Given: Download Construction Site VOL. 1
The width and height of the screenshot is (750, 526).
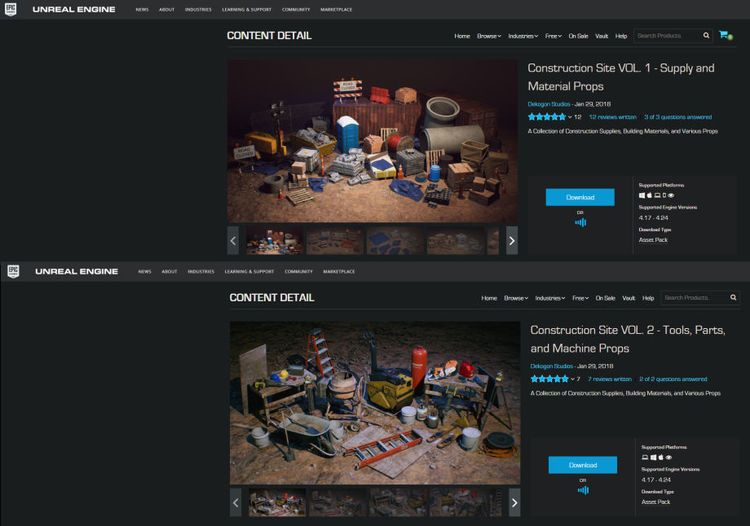Looking at the screenshot, I should click(580, 197).
